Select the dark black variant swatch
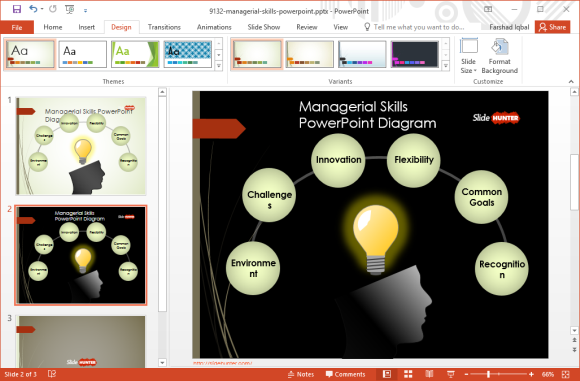This screenshot has width=580, height=381. (415, 54)
